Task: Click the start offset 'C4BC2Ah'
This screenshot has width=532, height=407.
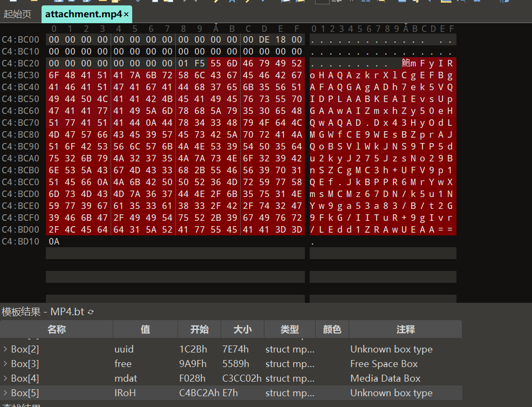Action: [199, 393]
